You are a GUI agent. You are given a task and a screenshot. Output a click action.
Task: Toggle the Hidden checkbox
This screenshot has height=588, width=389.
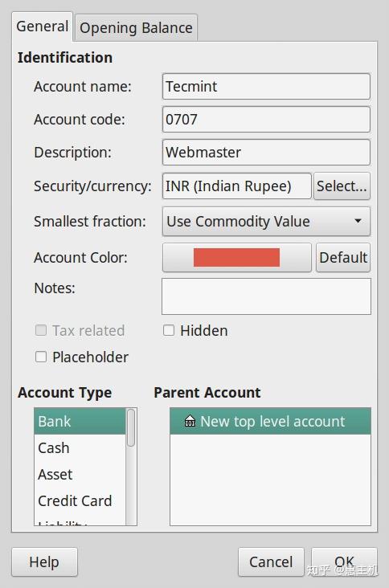click(x=169, y=330)
